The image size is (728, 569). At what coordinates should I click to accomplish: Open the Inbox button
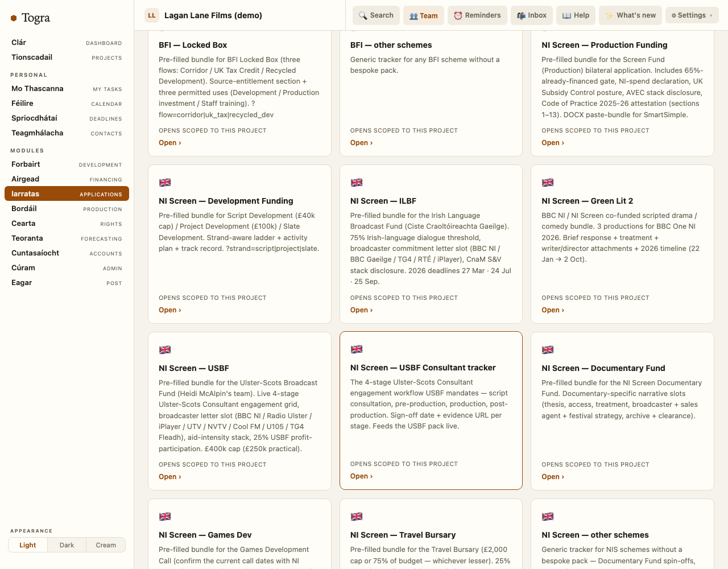532,15
